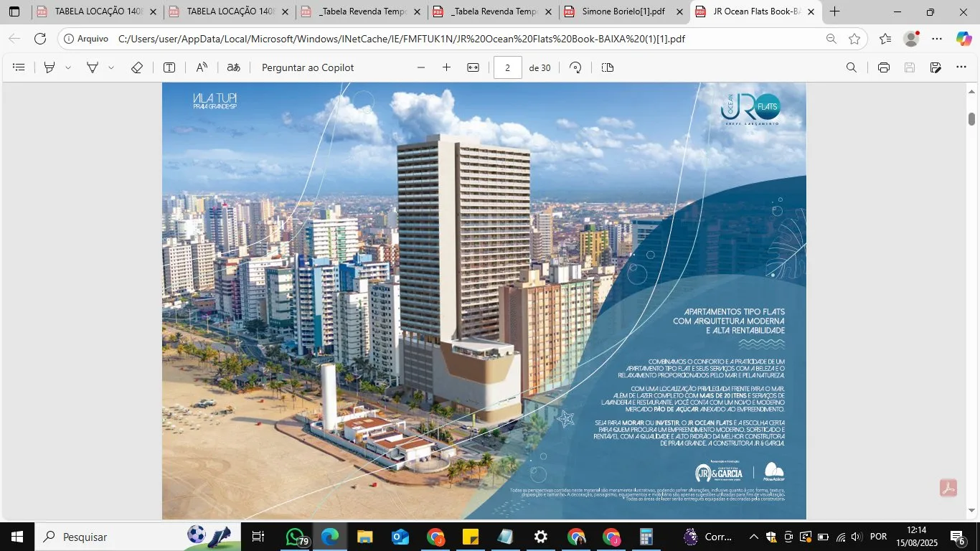The width and height of the screenshot is (980, 551).
Task: Toggle fit to width view
Action: [x=473, y=67]
